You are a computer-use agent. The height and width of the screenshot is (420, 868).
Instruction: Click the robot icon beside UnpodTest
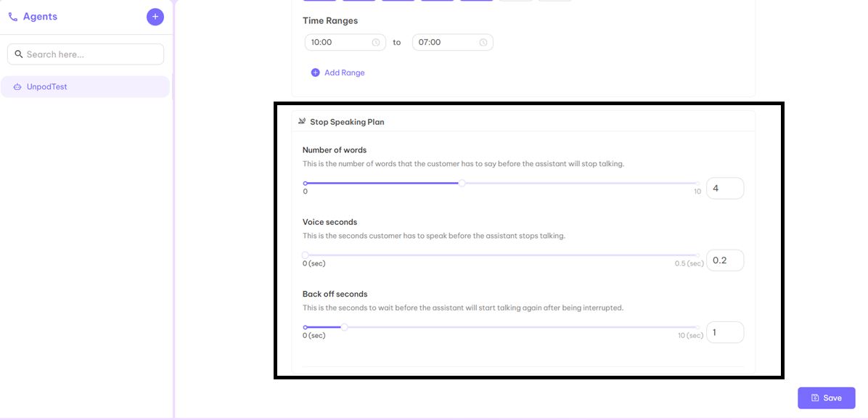(x=17, y=87)
